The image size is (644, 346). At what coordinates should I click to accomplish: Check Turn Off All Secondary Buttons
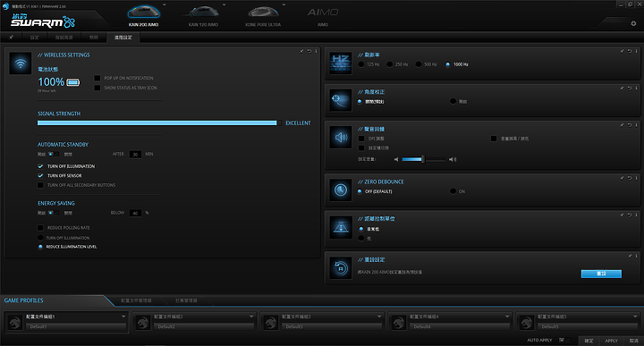coord(40,185)
